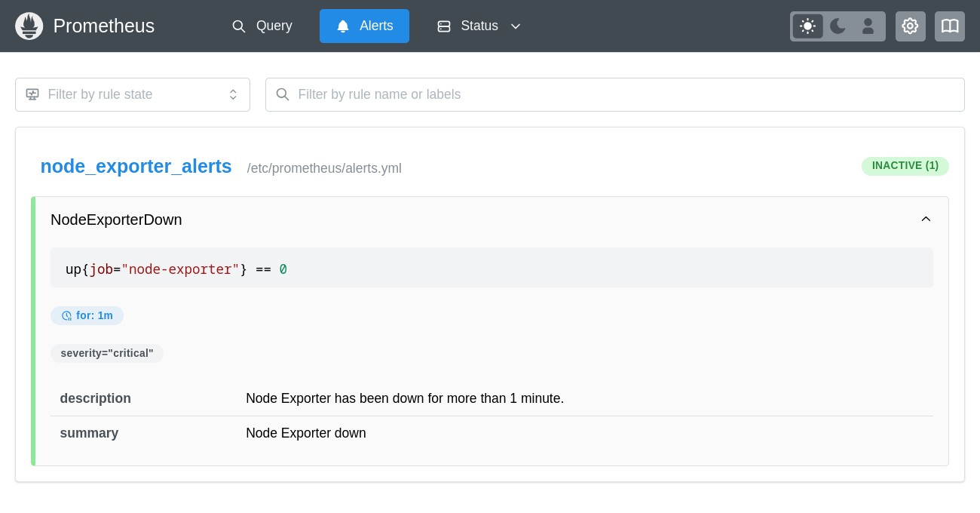The image size is (980, 513).
Task: Click the Prometheus title text
Action: click(104, 26)
